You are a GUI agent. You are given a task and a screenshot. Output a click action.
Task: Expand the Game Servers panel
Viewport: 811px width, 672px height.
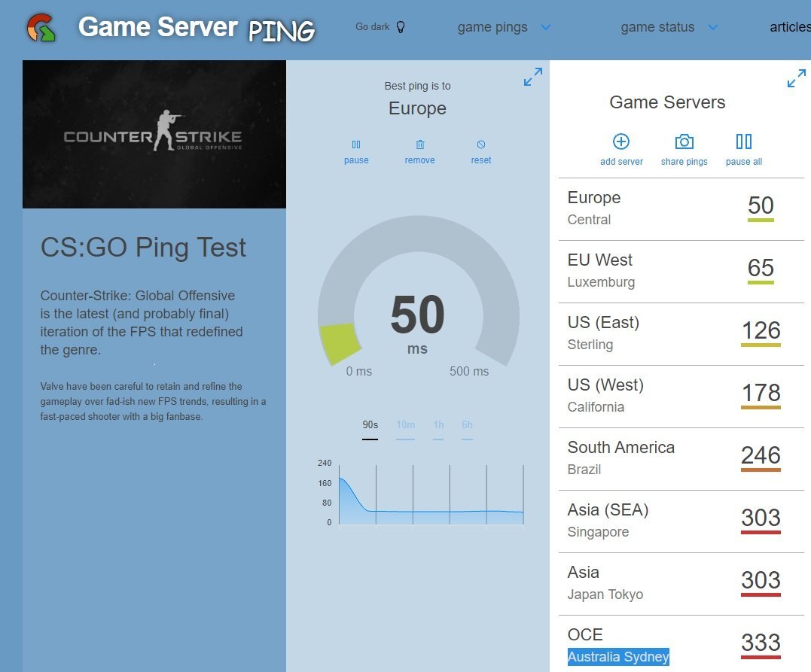coord(797,78)
